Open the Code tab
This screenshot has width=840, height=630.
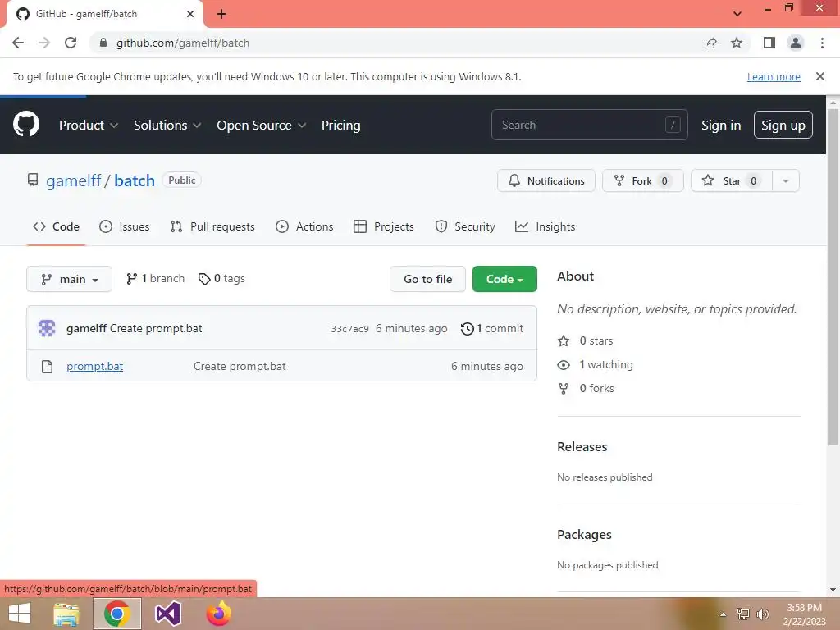point(57,226)
